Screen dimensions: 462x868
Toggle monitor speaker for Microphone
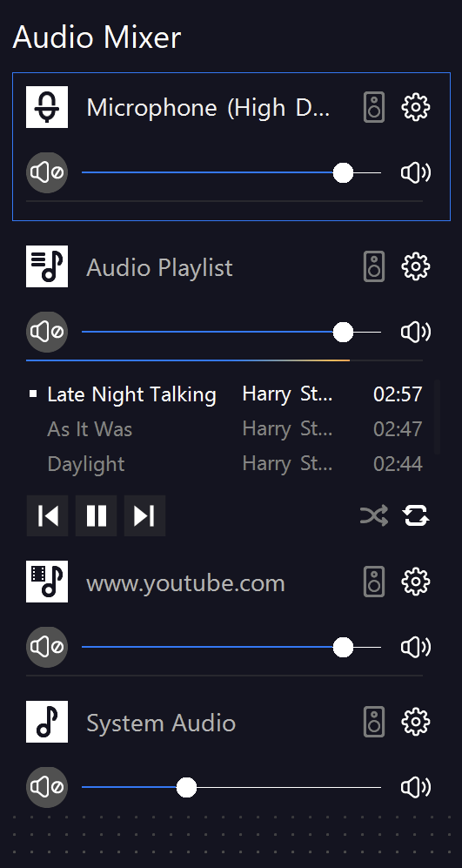[x=374, y=107]
